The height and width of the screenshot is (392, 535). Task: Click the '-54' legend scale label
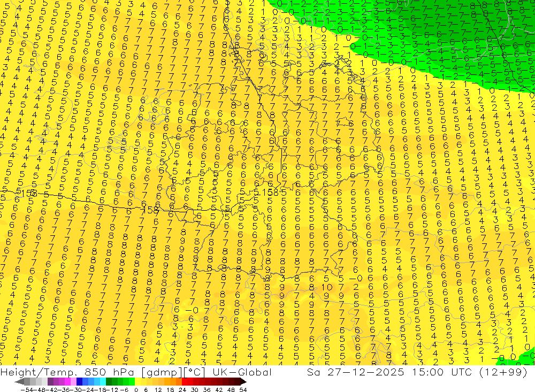click(x=27, y=390)
